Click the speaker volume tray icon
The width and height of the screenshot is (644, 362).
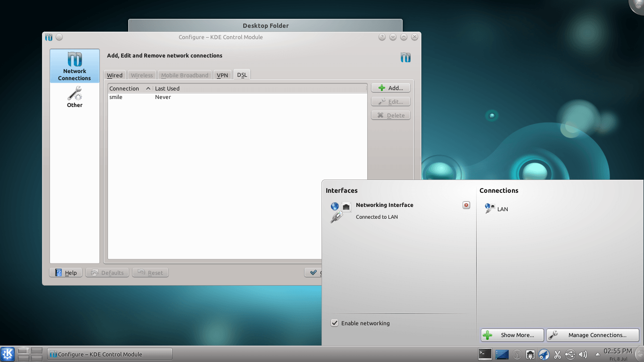pos(583,354)
